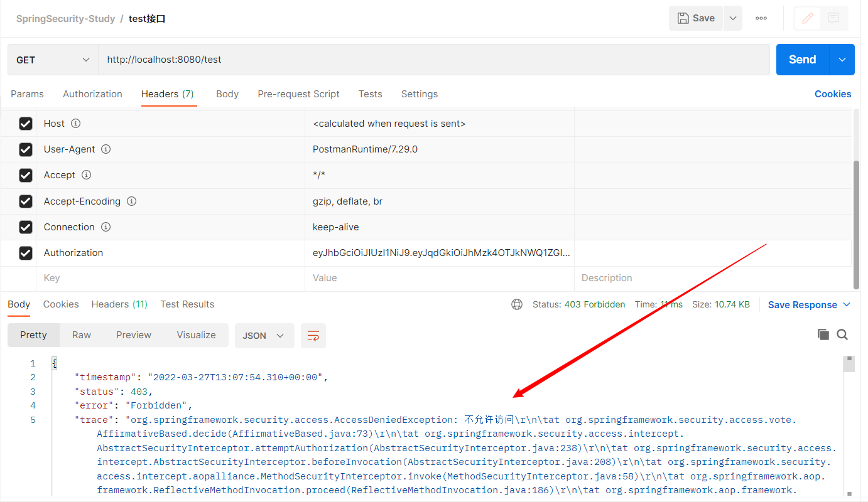Switch to the Pre-request Script tab
868x502 pixels.
298,94
